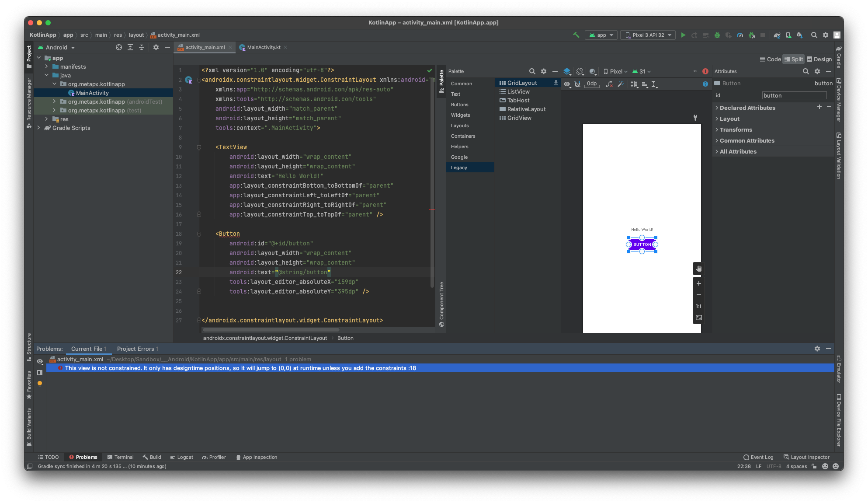The width and height of the screenshot is (868, 503).
Task: Select the design surface layers button
Action: point(567,71)
